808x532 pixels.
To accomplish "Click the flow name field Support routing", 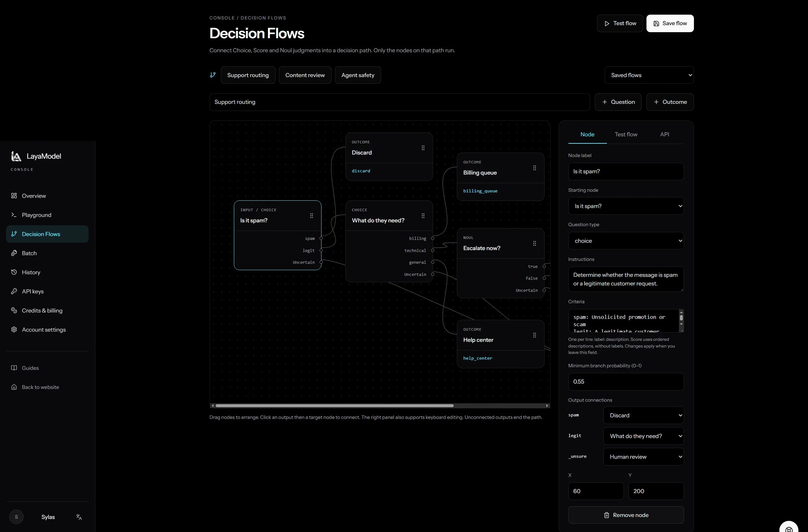I will pos(399,102).
